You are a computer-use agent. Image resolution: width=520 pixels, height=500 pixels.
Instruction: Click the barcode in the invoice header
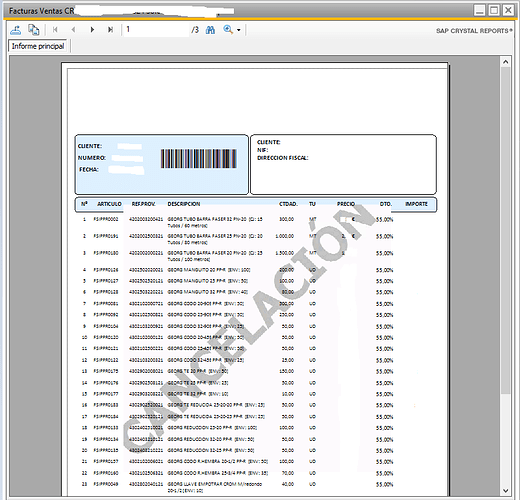coord(199,159)
